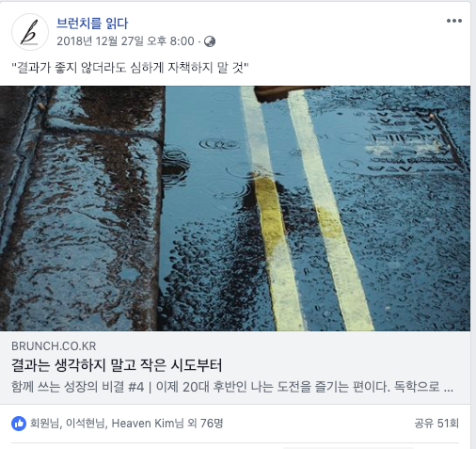Open article title 결과는 생각하지 말고 작은 시도부터

(x=117, y=365)
